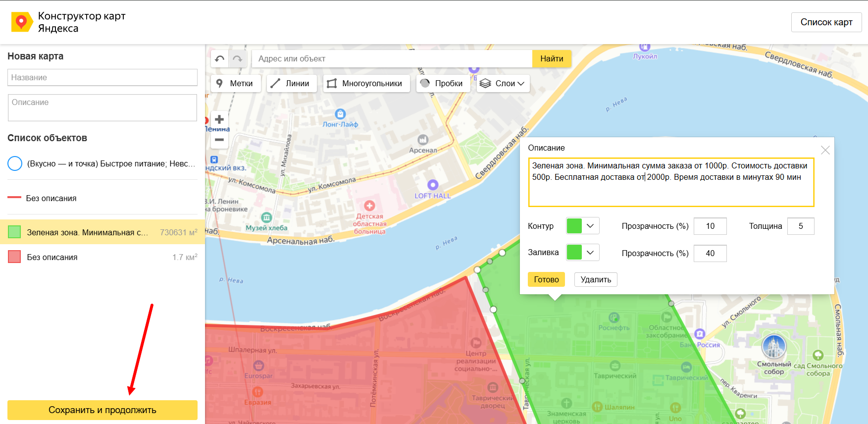Image resolution: width=868 pixels, height=424 pixels.
Task: Undo the last map action
Action: [220, 59]
